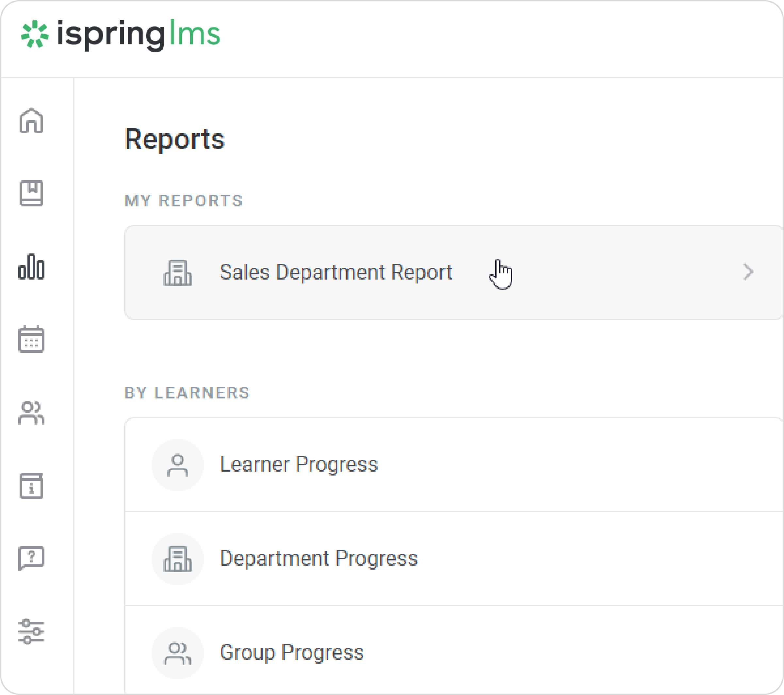Open the Home sidebar icon

click(x=31, y=121)
